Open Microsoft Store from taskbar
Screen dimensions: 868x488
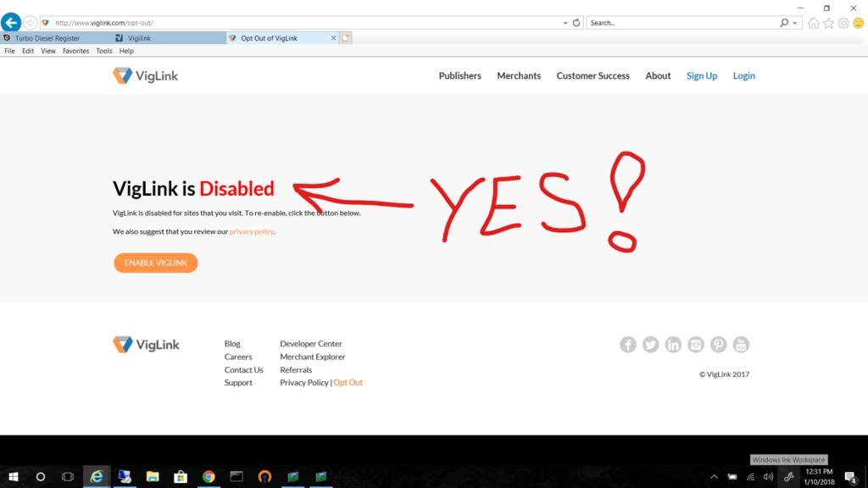(181, 476)
